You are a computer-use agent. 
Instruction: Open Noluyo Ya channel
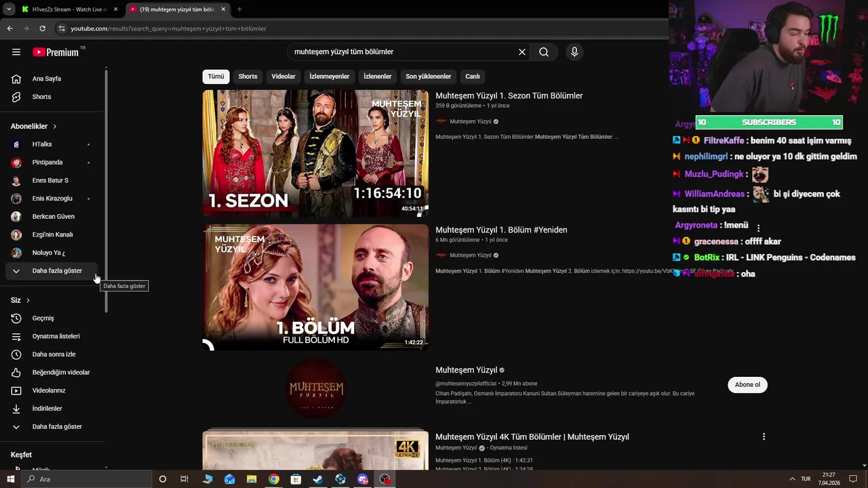[52, 253]
